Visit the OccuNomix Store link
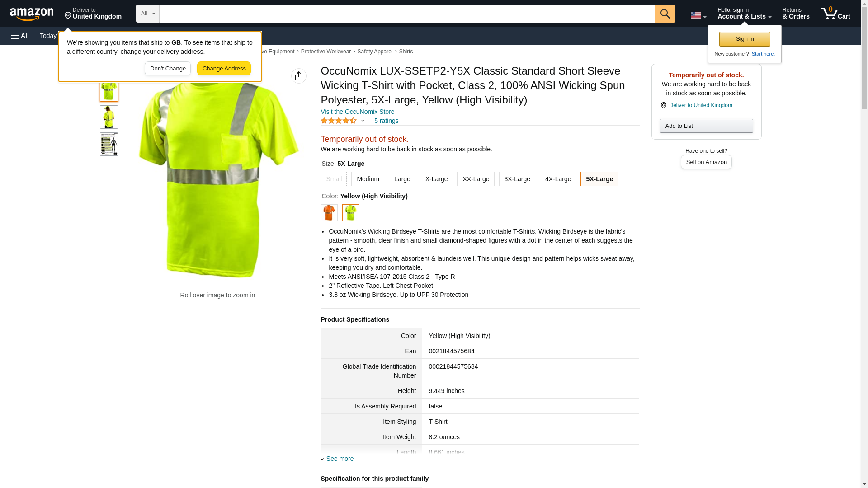The image size is (868, 488). [x=357, y=112]
